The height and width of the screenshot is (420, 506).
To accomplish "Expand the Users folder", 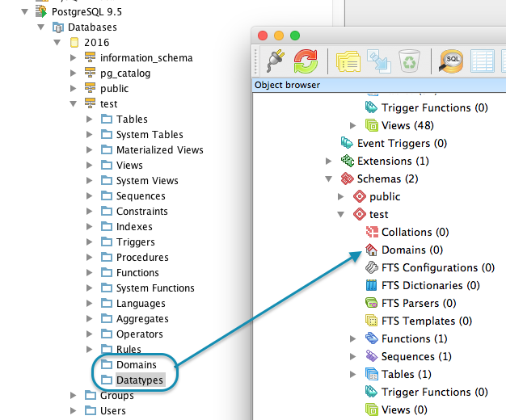I will pyautogui.click(x=74, y=410).
